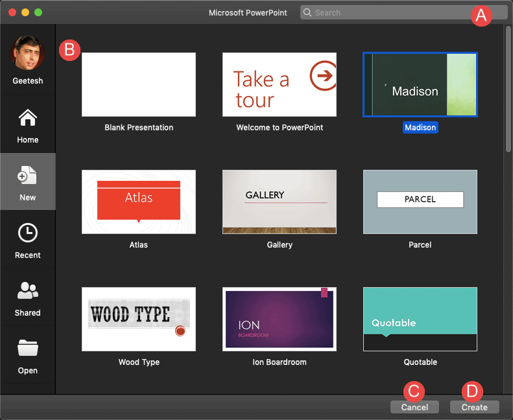513x420 pixels.
Task: Click the Geetesh profile picture
Action: pos(28,52)
